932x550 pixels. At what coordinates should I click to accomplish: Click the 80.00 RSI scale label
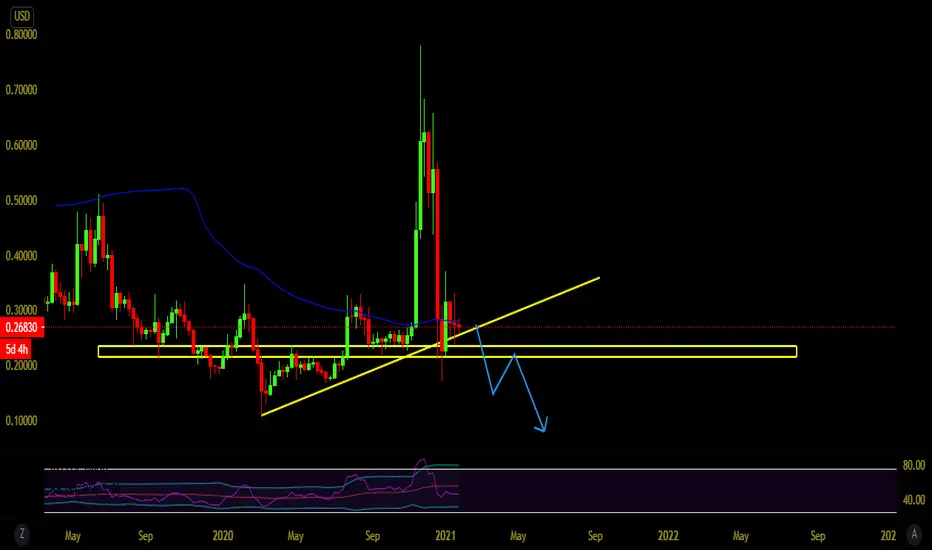click(x=914, y=466)
